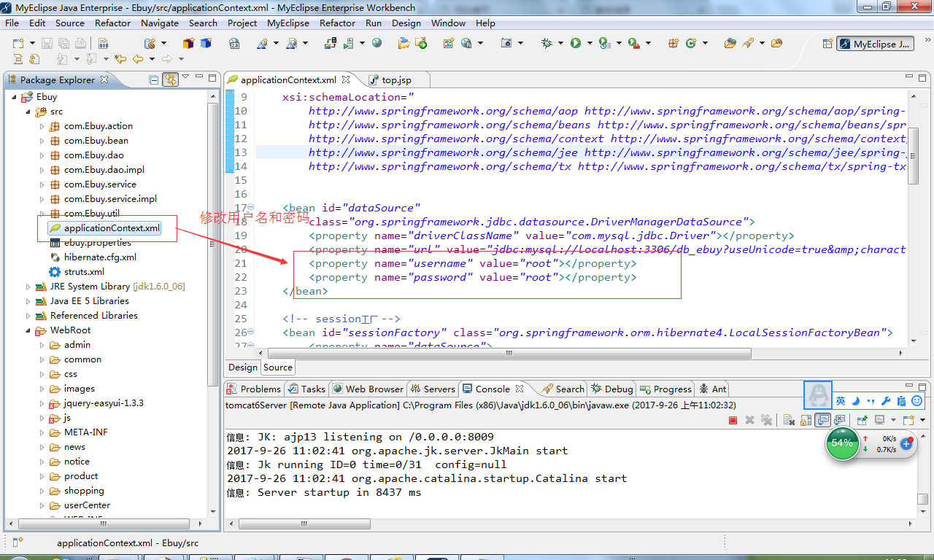934x560 pixels.
Task: Expand the com.Ebuy.action package
Action: point(42,126)
